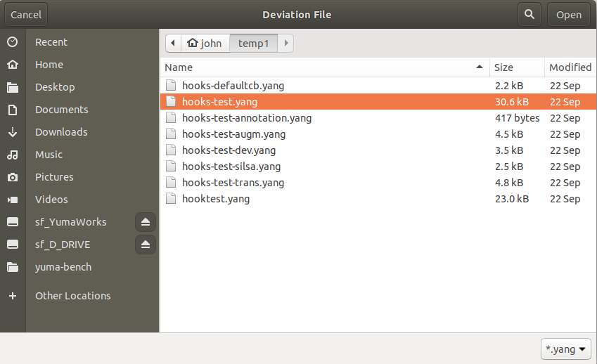The height and width of the screenshot is (364, 597).
Task: Open sf_D_DRIVE in the sidebar
Action: [63, 244]
